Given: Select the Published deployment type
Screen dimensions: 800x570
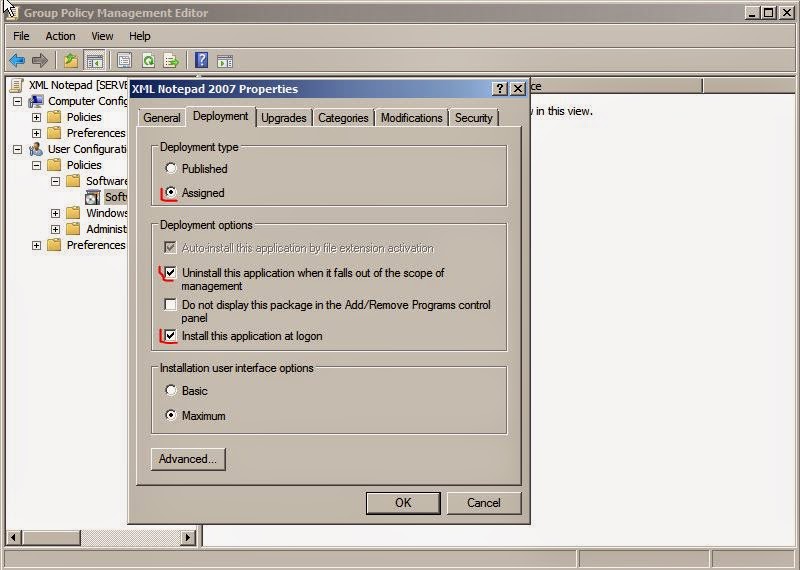Looking at the screenshot, I should coord(170,168).
